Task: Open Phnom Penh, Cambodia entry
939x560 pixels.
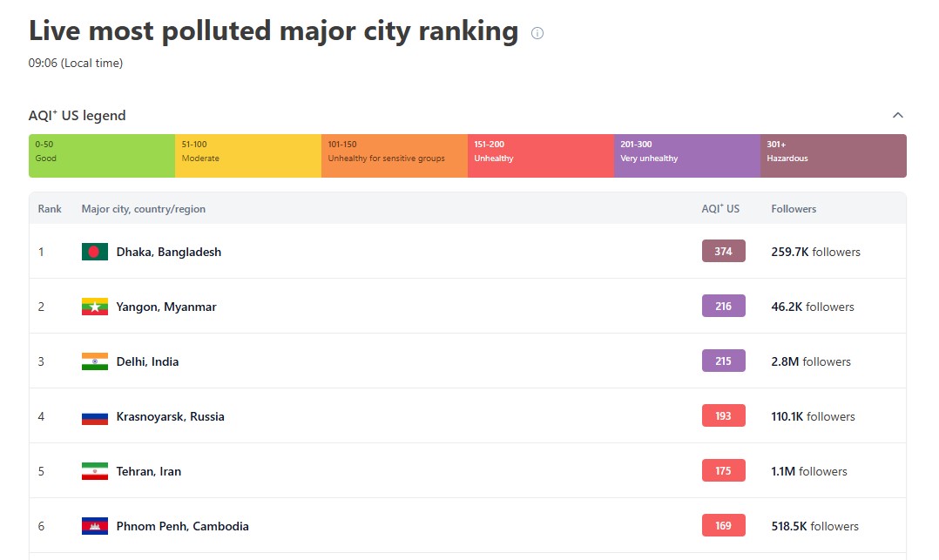Action: 182,526
